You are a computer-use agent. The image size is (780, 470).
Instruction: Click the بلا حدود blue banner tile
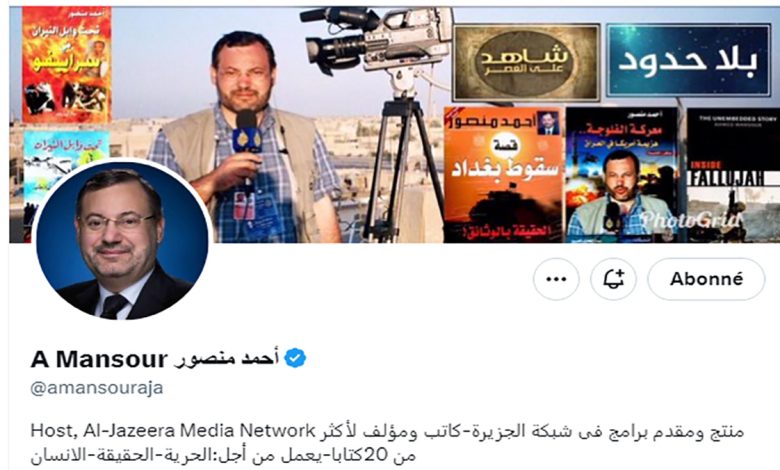(x=688, y=60)
